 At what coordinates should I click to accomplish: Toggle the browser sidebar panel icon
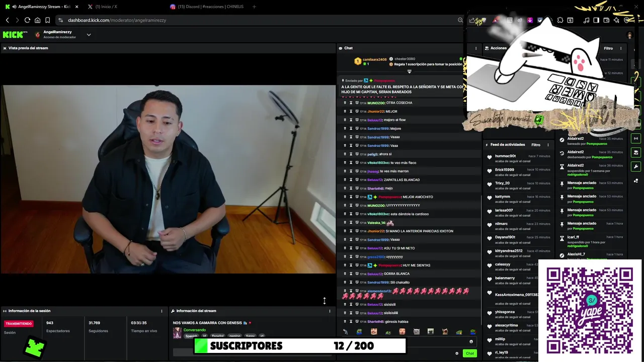pos(596,20)
